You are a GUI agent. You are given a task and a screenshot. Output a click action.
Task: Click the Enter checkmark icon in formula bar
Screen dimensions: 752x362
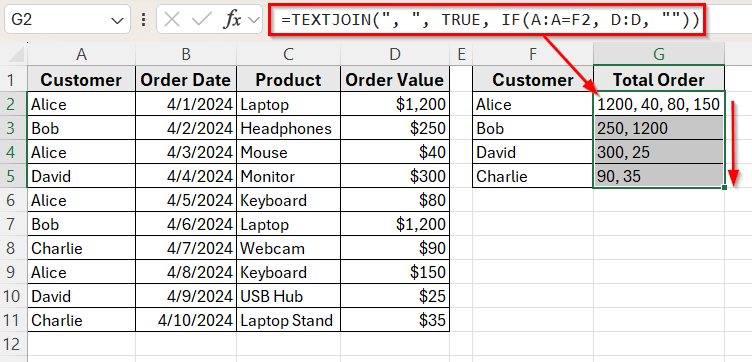[x=201, y=20]
